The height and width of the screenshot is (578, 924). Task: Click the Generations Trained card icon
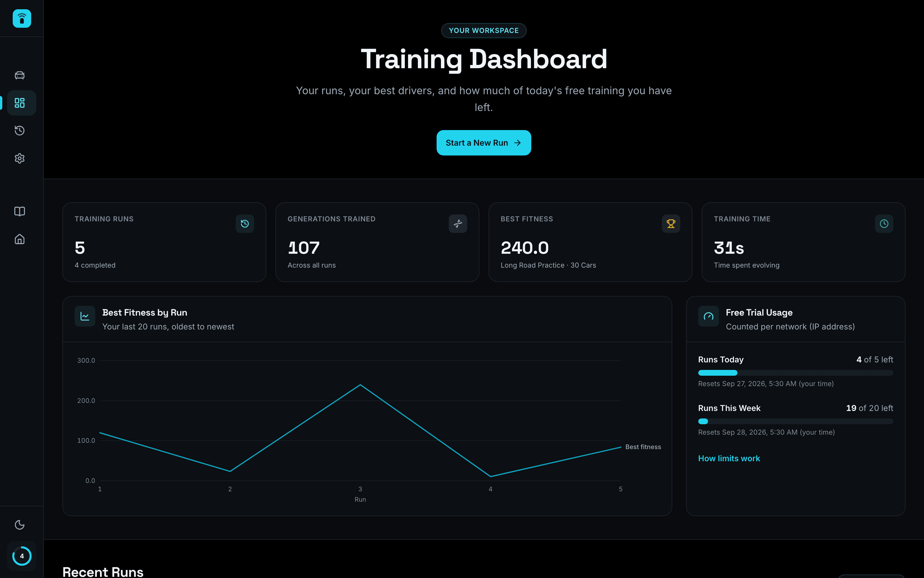click(458, 224)
